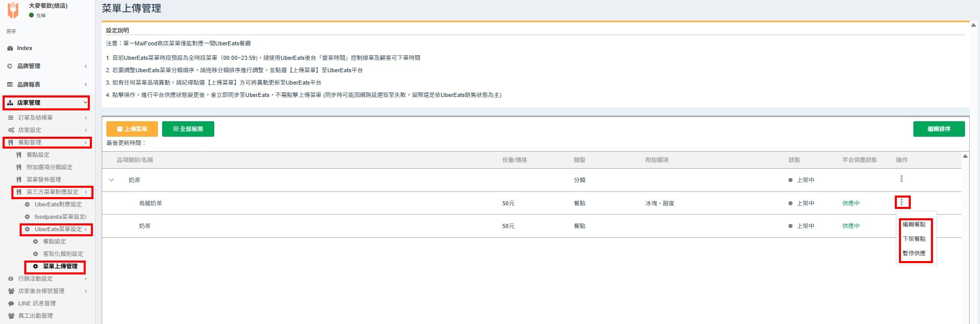Open Index dashboard icon in sidebar
Screen dimensions: 980x324
point(10,48)
